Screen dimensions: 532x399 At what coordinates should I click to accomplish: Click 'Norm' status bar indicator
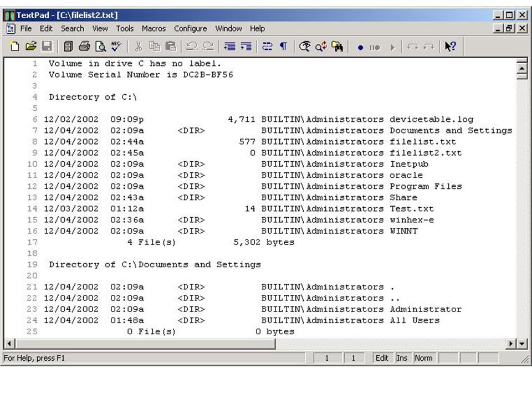(423, 358)
